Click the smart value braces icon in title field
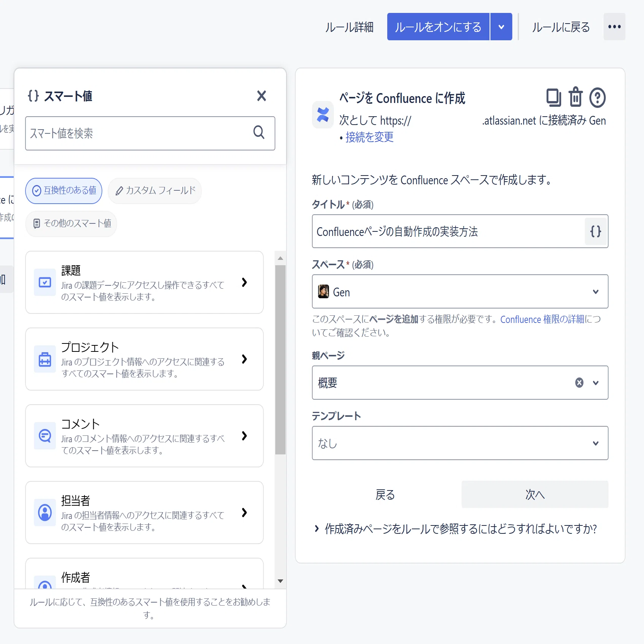Screen dimensions: 644x644 coord(596,231)
